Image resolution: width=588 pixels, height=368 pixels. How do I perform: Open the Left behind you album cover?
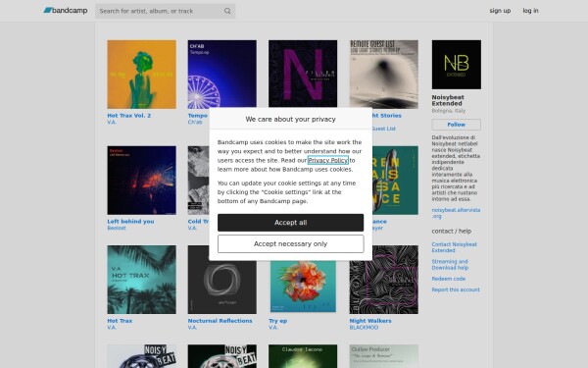tap(141, 181)
